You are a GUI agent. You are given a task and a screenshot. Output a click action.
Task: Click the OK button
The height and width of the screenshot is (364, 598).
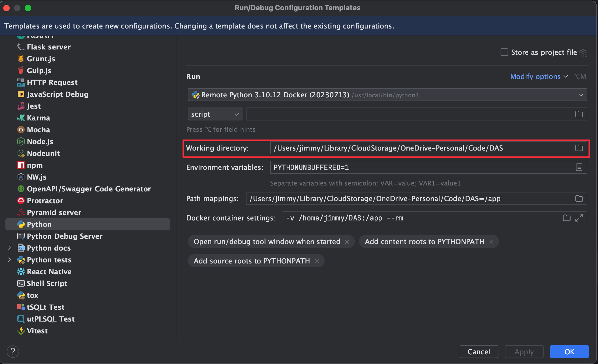click(569, 352)
